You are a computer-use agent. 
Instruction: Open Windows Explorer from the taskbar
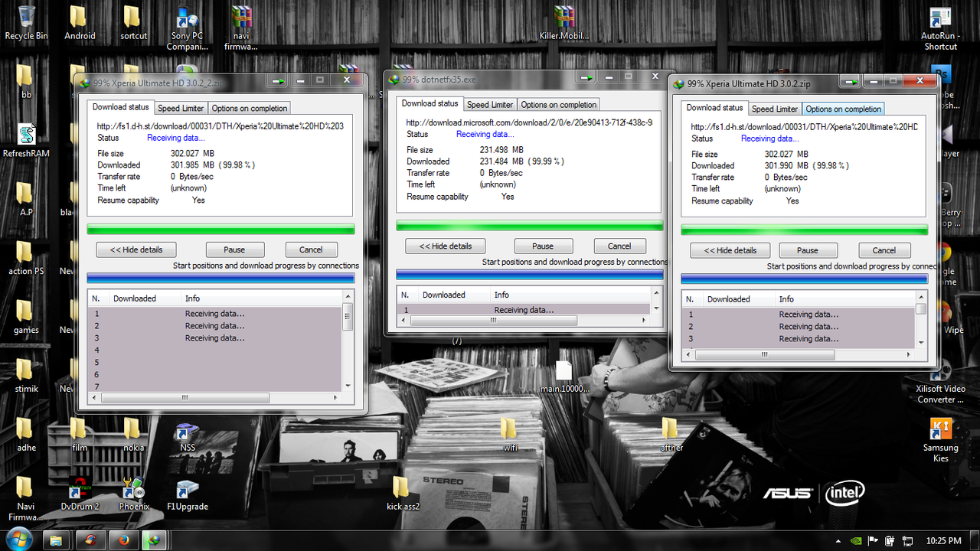coord(56,540)
